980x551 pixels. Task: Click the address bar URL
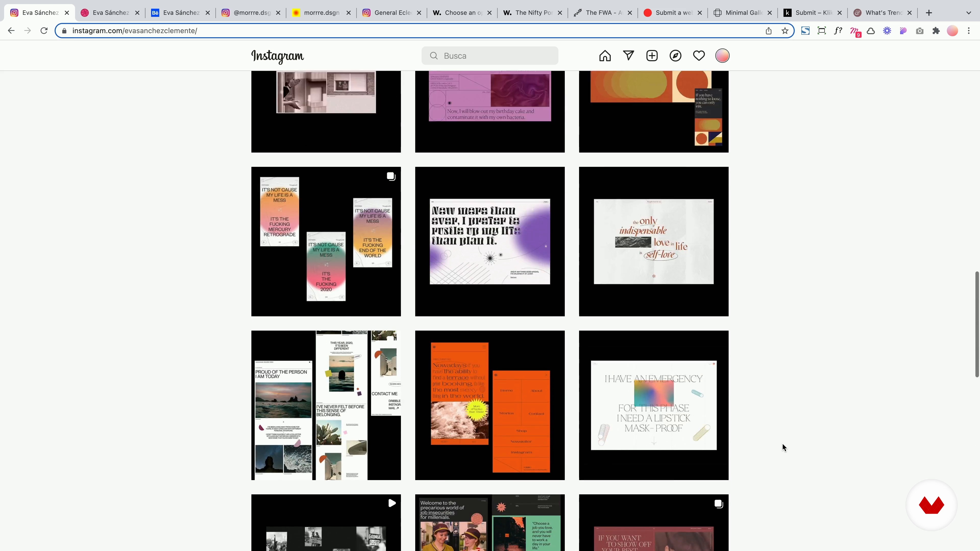click(x=135, y=31)
